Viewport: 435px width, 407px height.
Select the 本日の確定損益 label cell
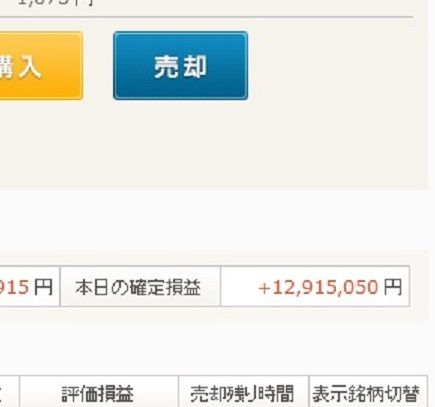(140, 286)
